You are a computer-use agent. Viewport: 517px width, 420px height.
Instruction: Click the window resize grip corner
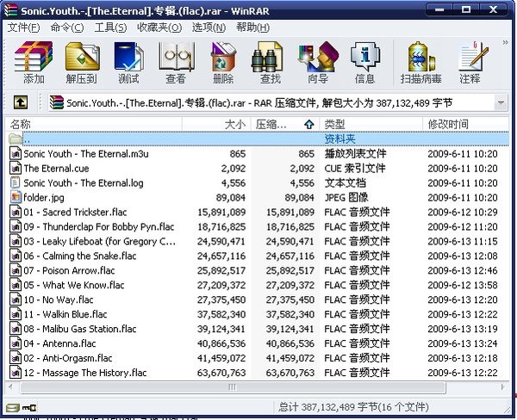pos(508,410)
